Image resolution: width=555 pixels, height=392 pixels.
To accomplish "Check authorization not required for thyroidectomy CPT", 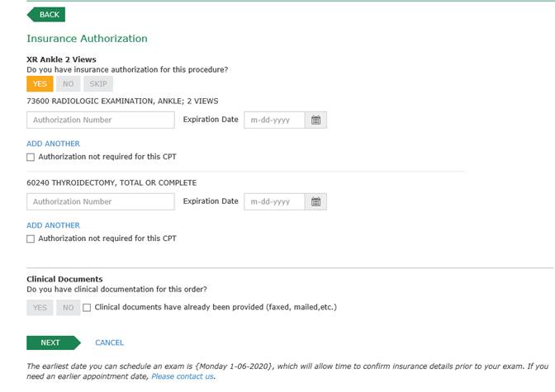I will (31, 239).
